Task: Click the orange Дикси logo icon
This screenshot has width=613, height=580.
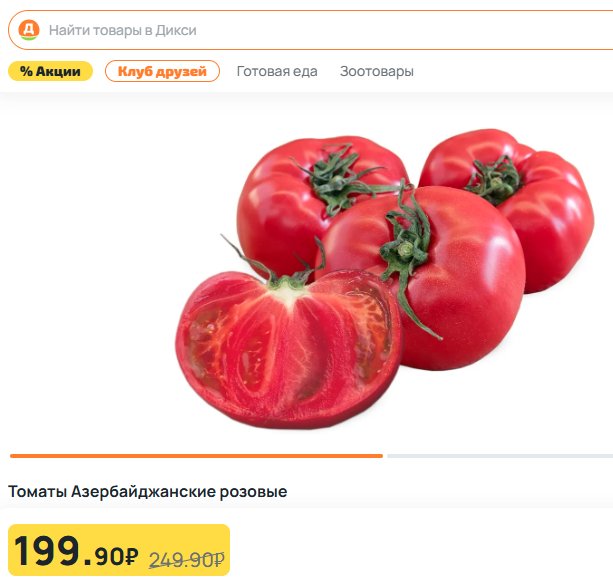Action: 29,30
